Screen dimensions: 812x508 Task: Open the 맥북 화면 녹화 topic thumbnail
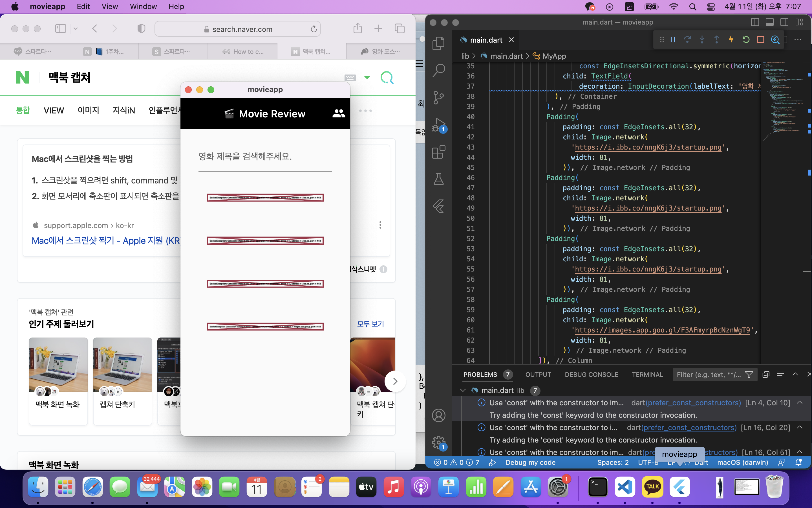pos(58,365)
